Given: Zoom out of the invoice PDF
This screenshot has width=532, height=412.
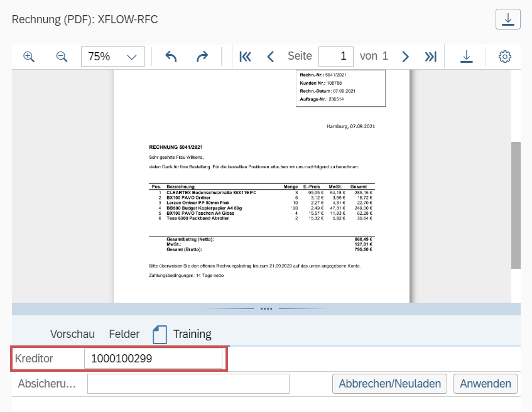Looking at the screenshot, I should pyautogui.click(x=62, y=57).
